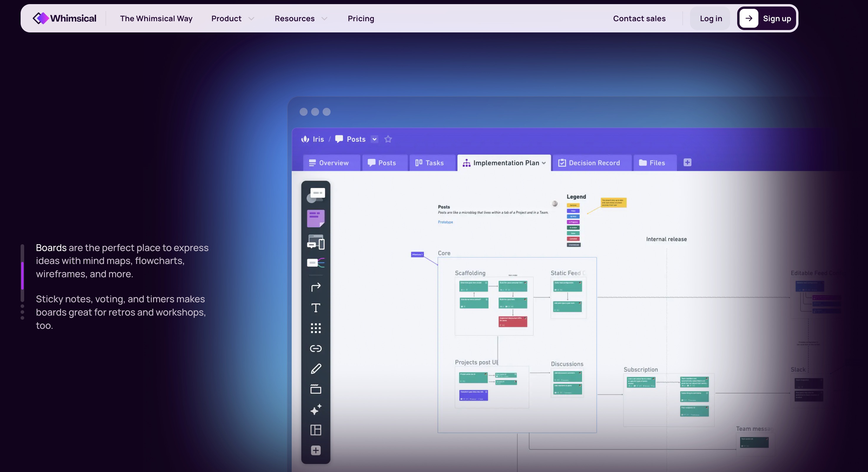The image size is (868, 472).
Task: Select the sticky note tool
Action: [316, 218]
